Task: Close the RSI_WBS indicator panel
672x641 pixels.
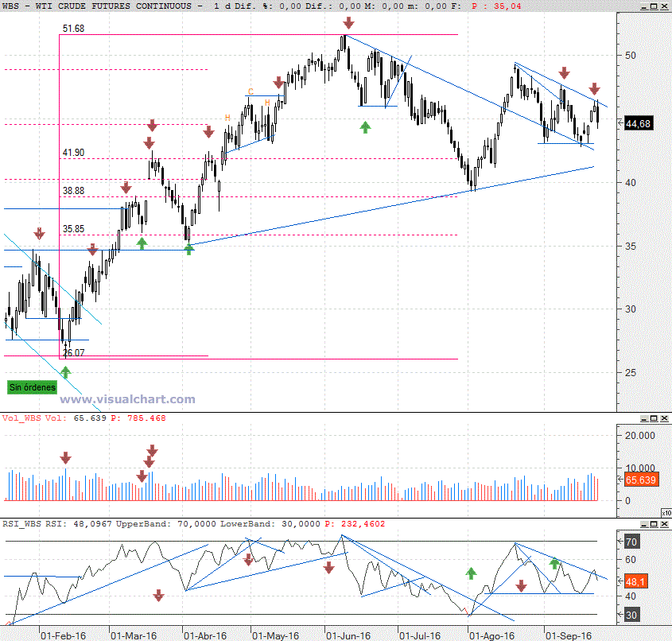Action: [664, 524]
